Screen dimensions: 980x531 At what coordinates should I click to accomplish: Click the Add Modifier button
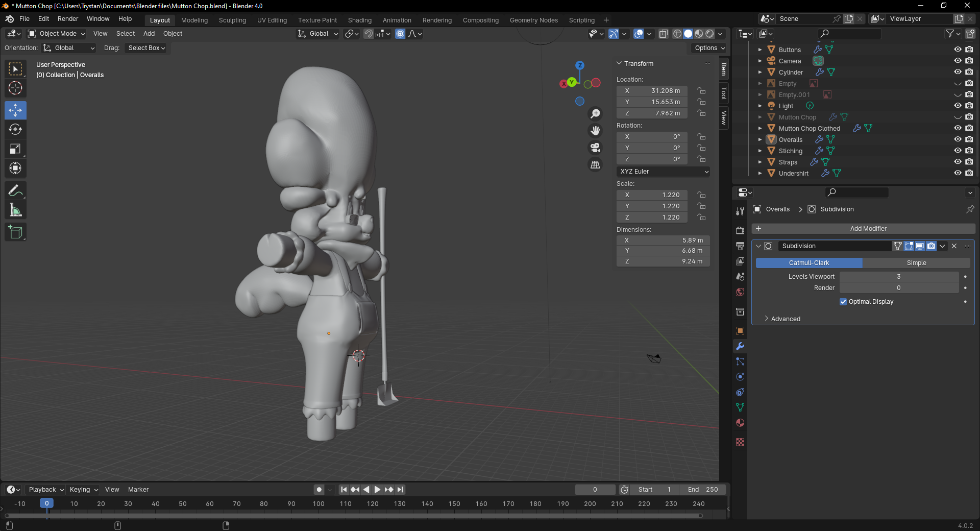tap(868, 229)
